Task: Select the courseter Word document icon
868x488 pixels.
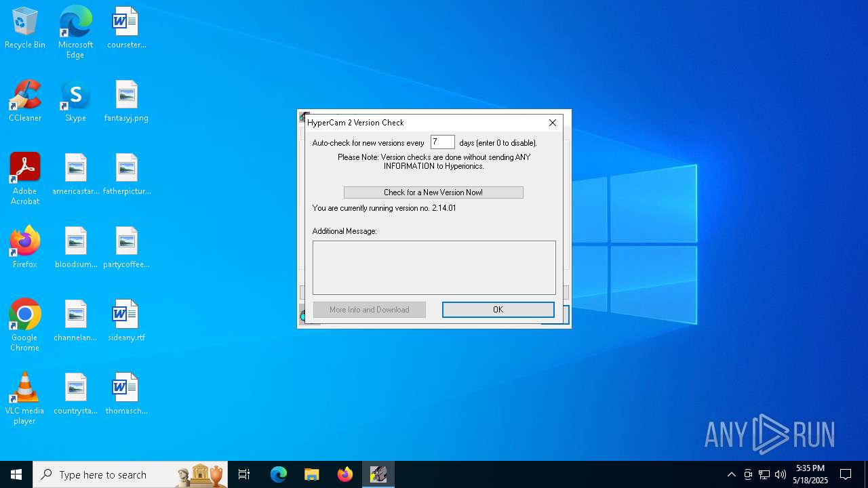Action: [x=126, y=28]
